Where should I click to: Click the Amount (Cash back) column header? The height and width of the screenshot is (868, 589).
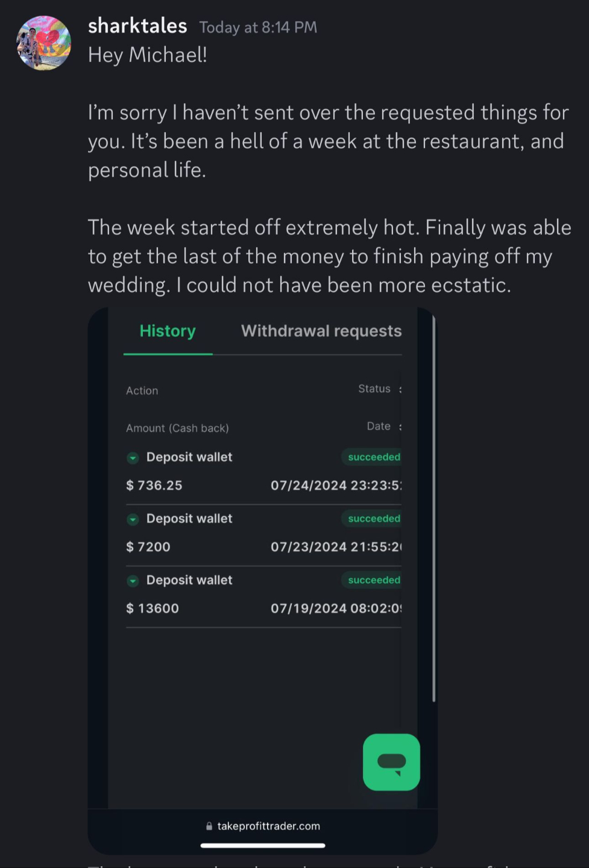(177, 429)
